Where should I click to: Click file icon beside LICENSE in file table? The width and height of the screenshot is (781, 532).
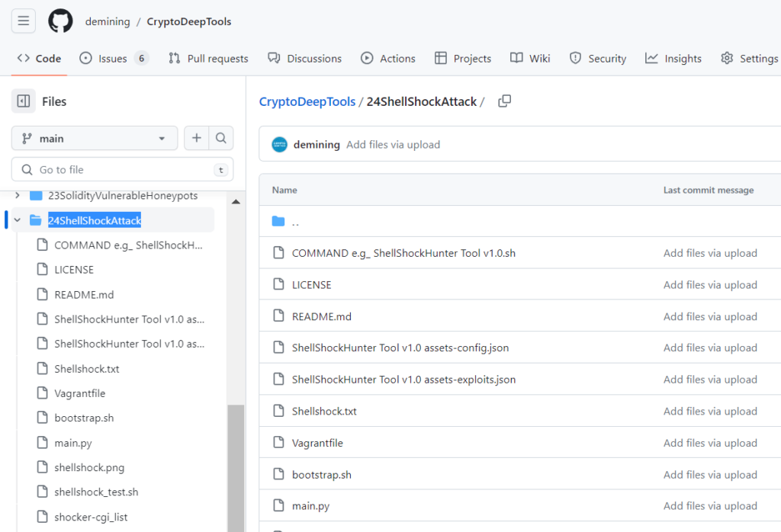click(x=279, y=284)
